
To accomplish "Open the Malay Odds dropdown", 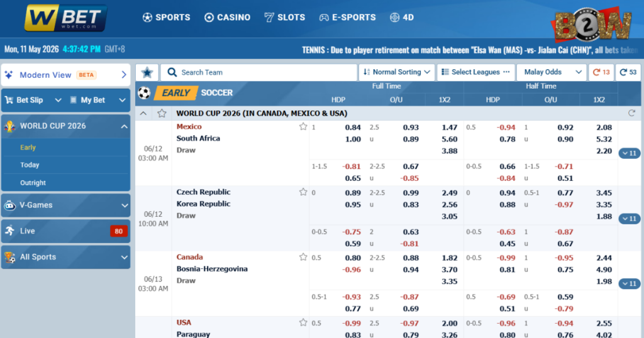I will coord(552,73).
